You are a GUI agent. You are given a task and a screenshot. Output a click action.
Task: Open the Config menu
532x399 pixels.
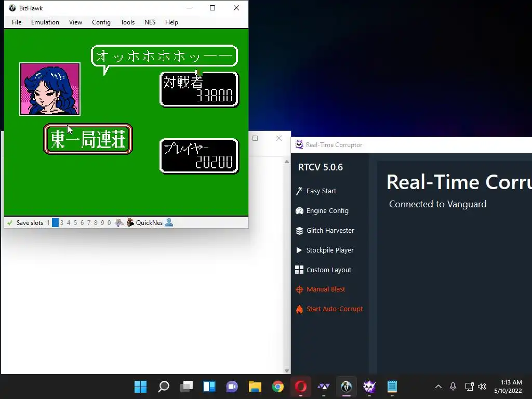101,22
